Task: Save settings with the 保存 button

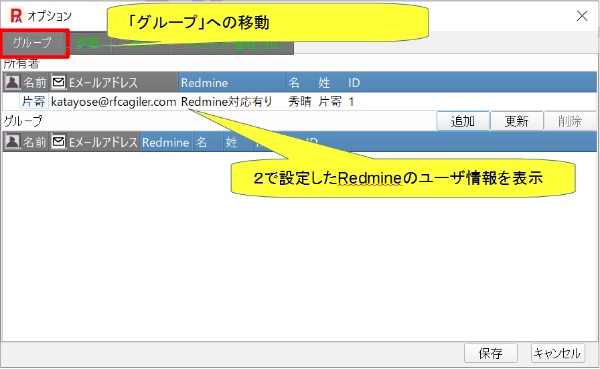Action: coord(491,353)
